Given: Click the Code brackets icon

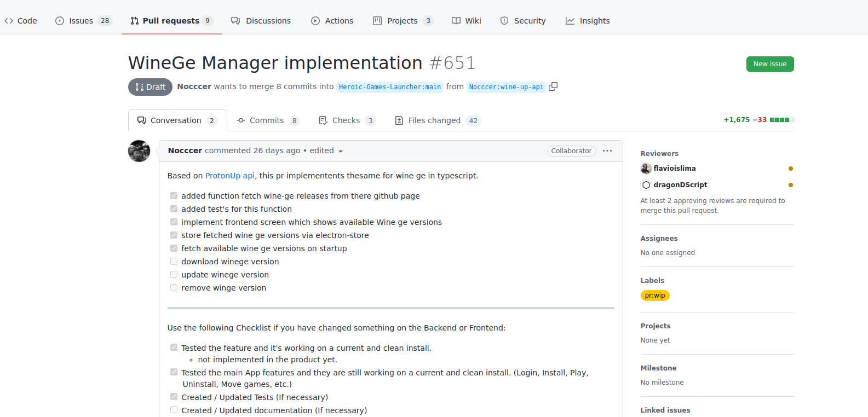Looking at the screenshot, I should pyautogui.click(x=9, y=21).
